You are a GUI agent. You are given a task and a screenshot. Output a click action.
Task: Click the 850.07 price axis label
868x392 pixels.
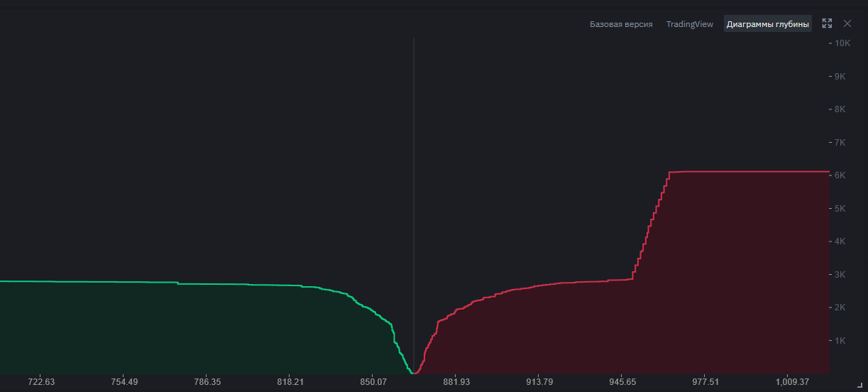click(373, 382)
